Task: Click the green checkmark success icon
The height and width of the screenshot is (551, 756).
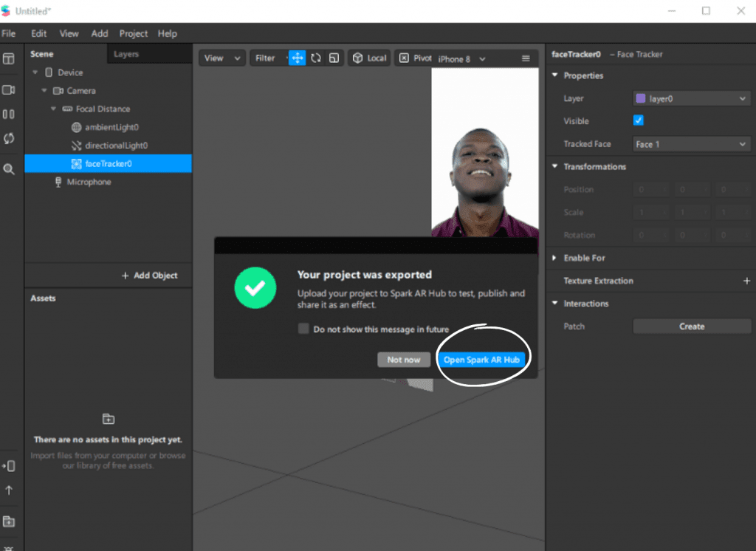Action: 255,288
